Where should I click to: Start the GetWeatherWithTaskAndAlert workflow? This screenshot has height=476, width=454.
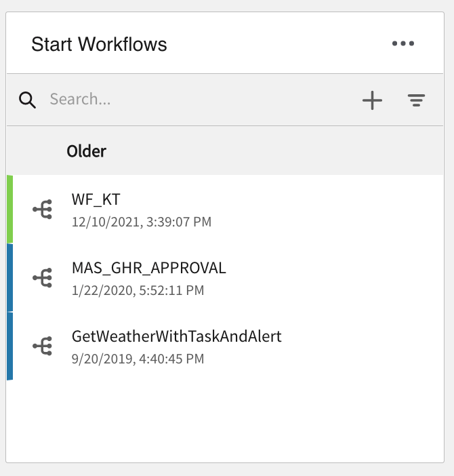[176, 336]
